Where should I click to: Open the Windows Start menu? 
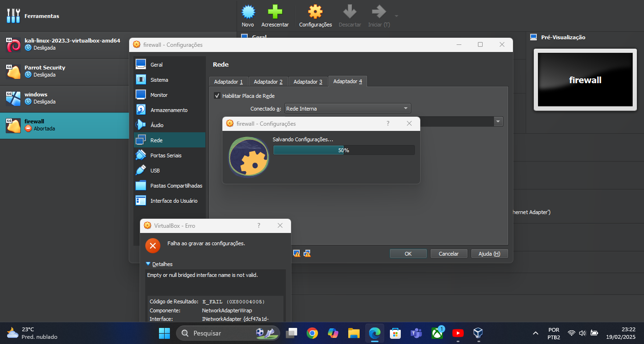point(165,333)
